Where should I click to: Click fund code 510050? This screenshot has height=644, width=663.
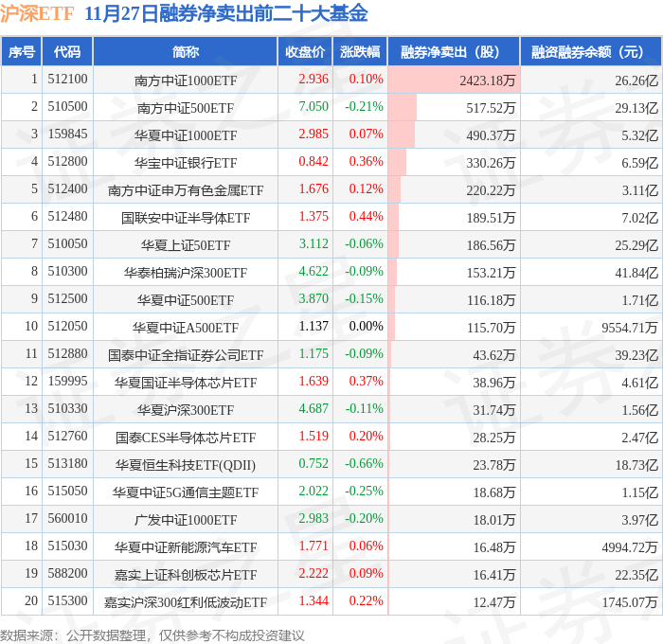tap(67, 243)
